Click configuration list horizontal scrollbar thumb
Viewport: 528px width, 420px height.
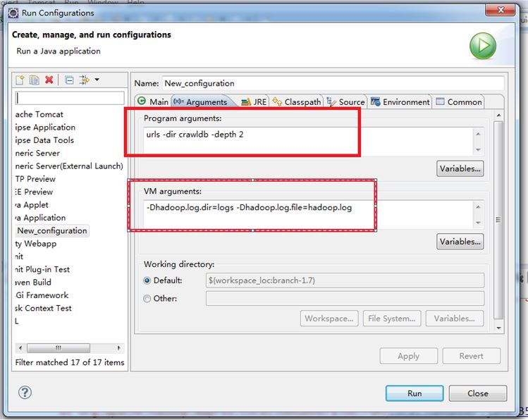tap(59, 347)
